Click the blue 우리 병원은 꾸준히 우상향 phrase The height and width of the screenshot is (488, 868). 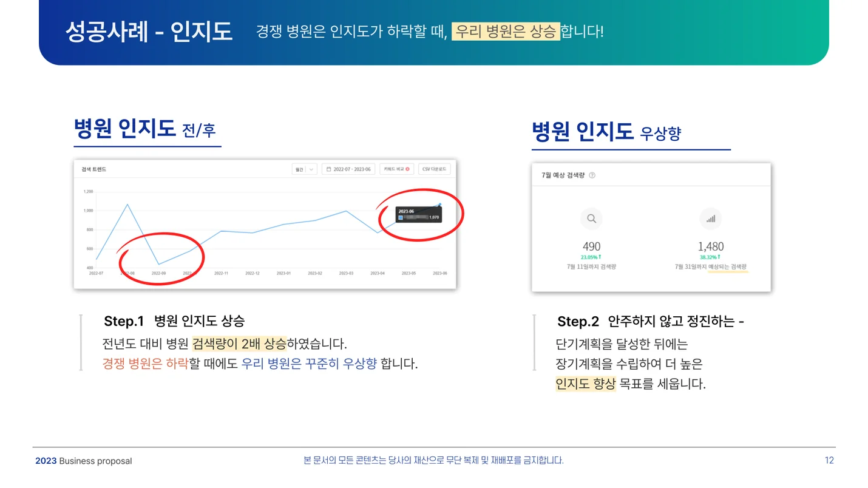tap(309, 364)
